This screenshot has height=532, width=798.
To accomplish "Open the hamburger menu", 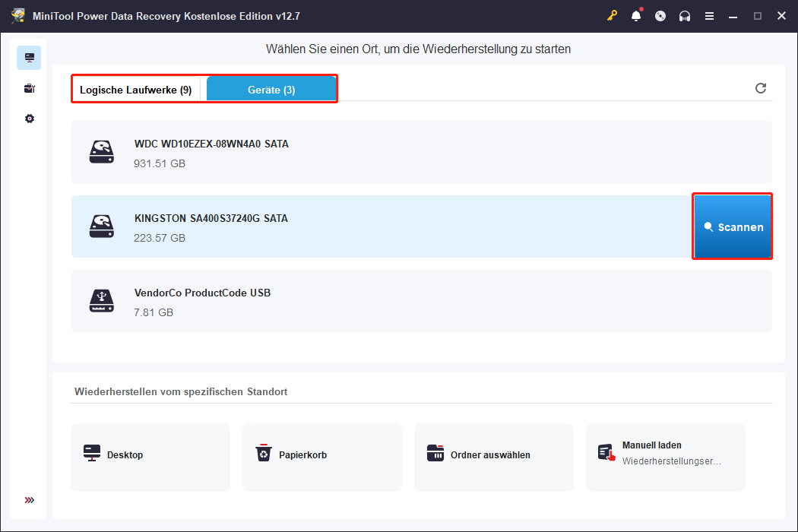I will point(709,15).
